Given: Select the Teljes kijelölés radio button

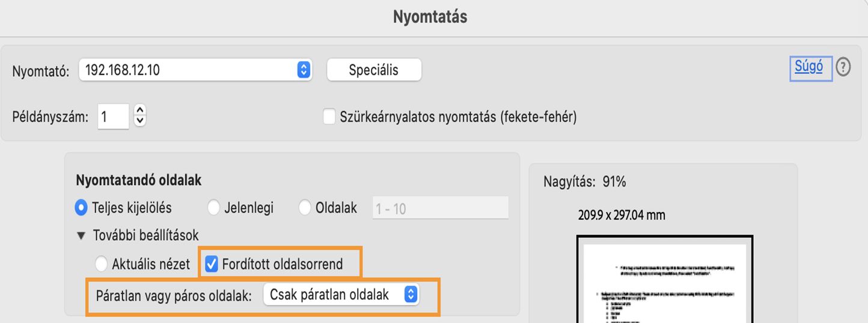Looking at the screenshot, I should point(81,208).
